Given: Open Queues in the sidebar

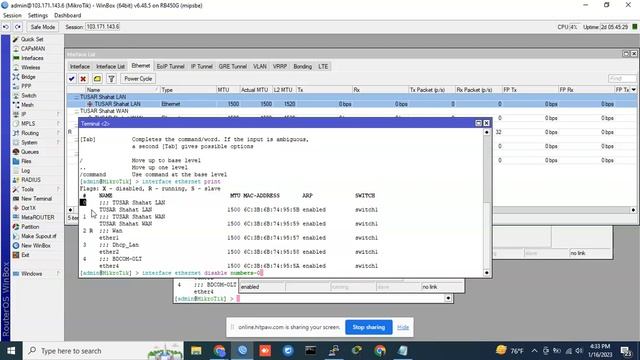Looking at the screenshot, I should [30, 152].
